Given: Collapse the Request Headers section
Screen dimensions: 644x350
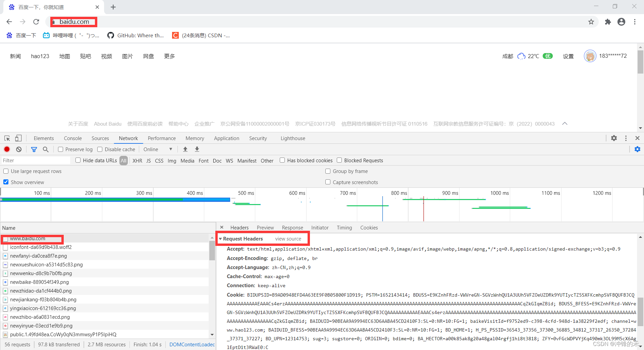Looking at the screenshot, I should tap(221, 238).
